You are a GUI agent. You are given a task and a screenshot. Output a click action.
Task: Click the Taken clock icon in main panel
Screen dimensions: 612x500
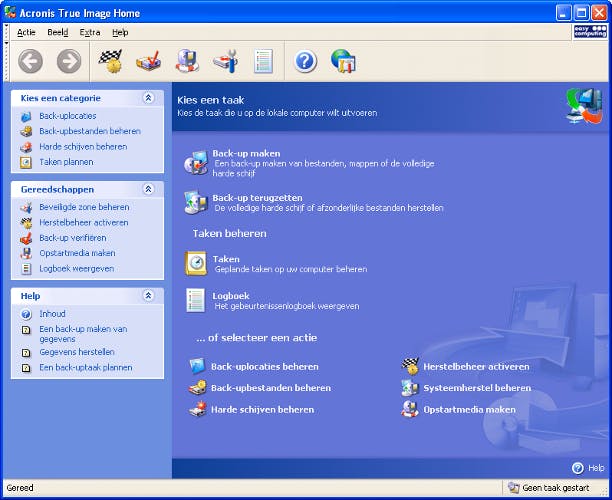(196, 263)
